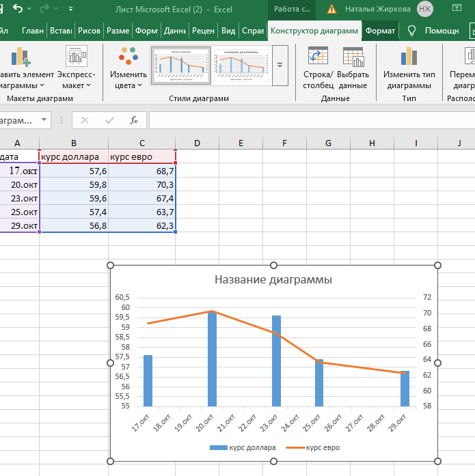Select the chart title Название диаграммы
Screen dimensions: 475x476
click(x=273, y=279)
